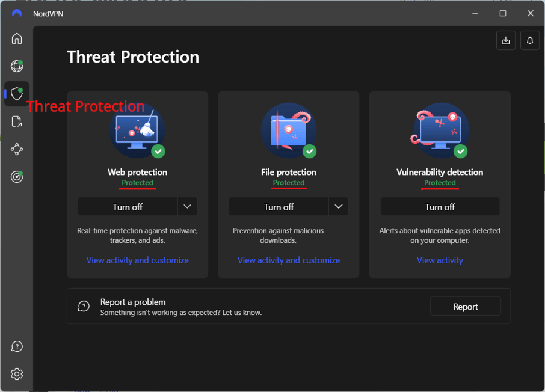Viewport: 545px width, 392px height.
Task: Turn off File protection
Action: [x=279, y=207]
